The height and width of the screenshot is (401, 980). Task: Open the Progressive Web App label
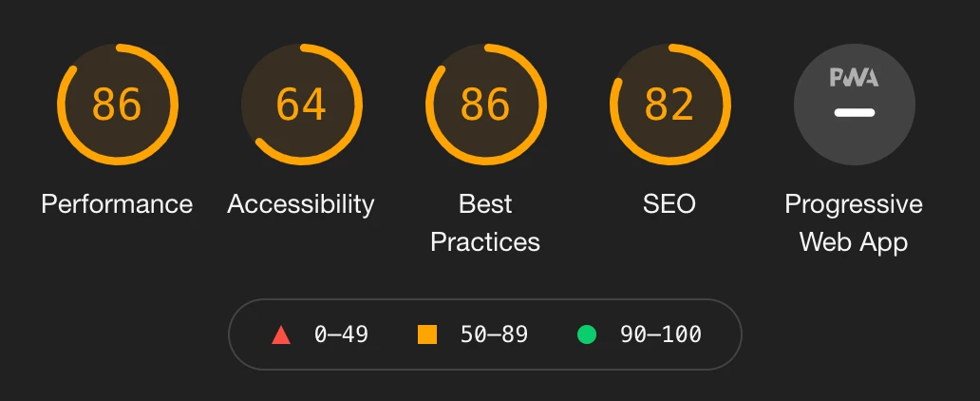pyautogui.click(x=854, y=222)
